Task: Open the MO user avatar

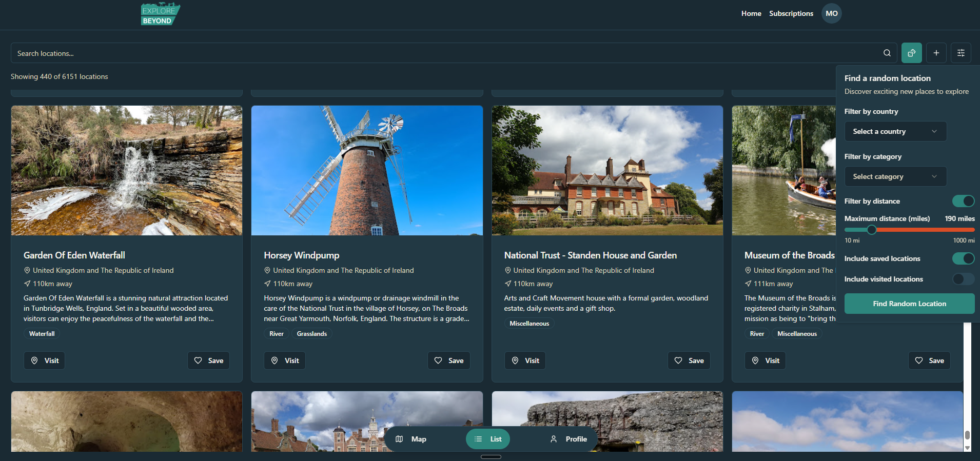Action: (831, 13)
